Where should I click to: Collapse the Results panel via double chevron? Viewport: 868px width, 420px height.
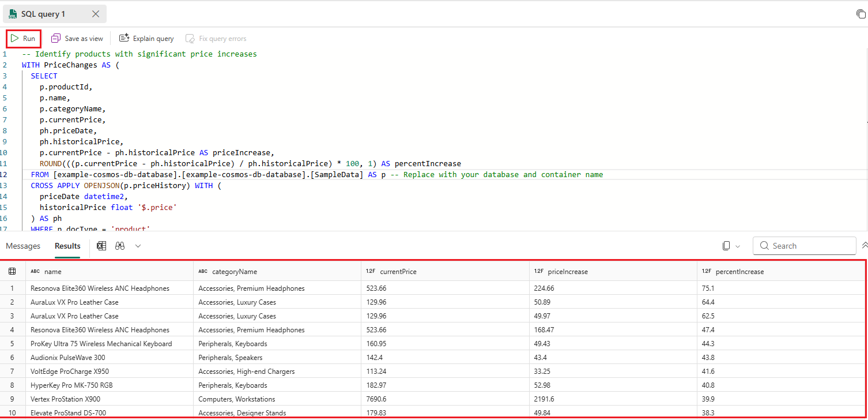[x=864, y=245]
